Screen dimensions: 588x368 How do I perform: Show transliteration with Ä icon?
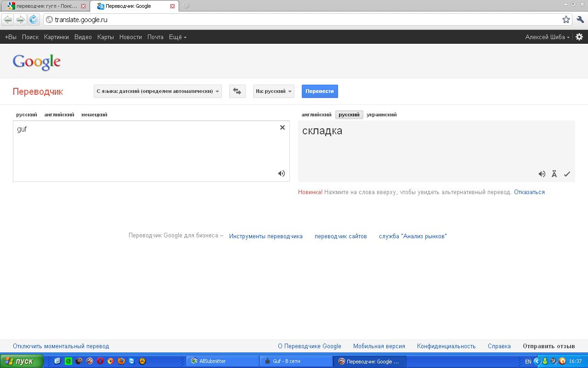coord(554,174)
